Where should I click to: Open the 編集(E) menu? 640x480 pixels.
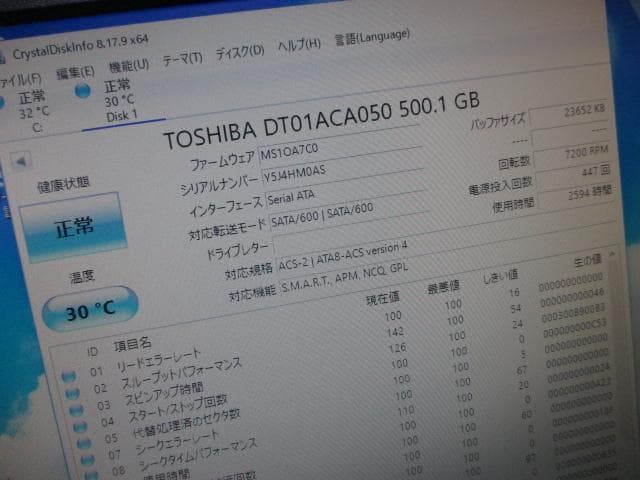tap(75, 73)
